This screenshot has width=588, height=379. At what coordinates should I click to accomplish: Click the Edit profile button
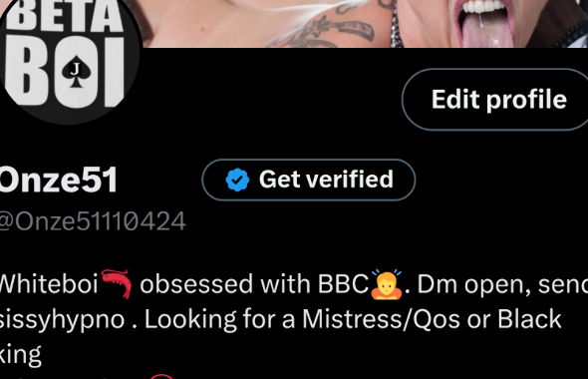pyautogui.click(x=497, y=100)
